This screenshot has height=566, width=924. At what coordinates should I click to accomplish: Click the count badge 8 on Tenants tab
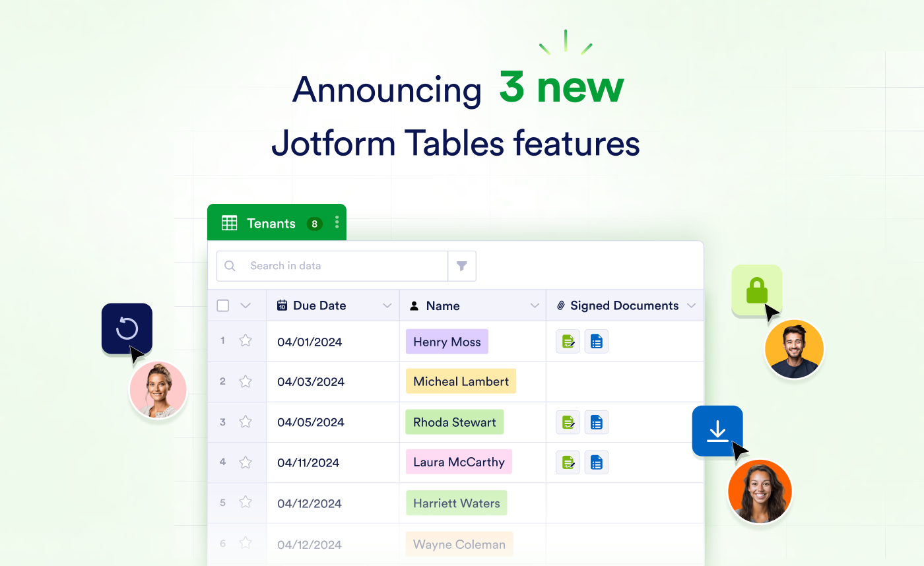coord(314,224)
